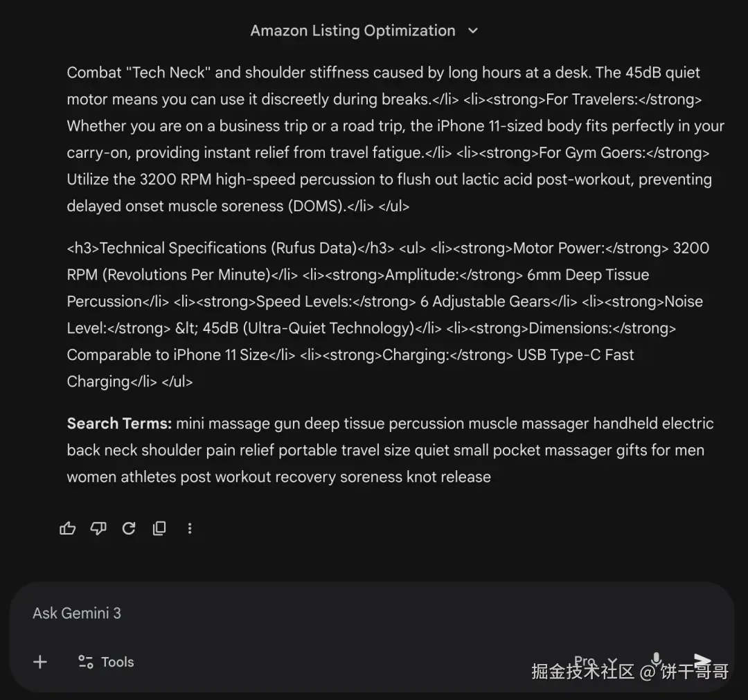Expand the chevron beside Amazon Listing Optimization
The width and height of the screenshot is (748, 700).
473,31
